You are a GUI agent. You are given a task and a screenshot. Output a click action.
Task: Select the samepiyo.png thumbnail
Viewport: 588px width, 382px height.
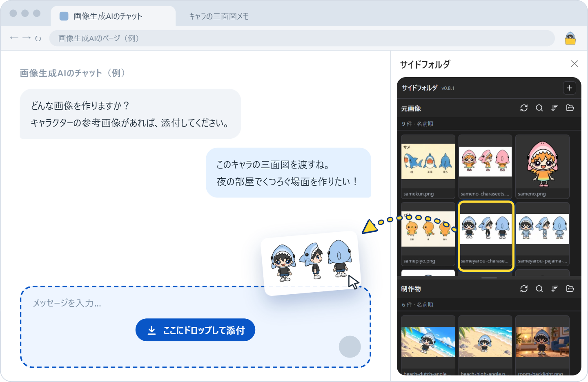pyautogui.click(x=428, y=234)
